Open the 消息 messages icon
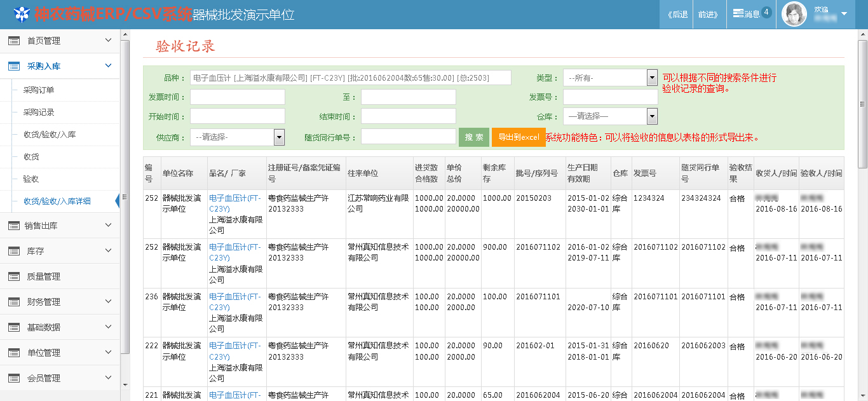 pos(738,13)
